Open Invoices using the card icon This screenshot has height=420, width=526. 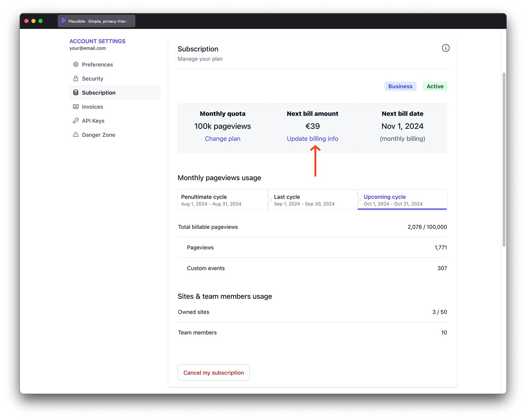pos(75,107)
